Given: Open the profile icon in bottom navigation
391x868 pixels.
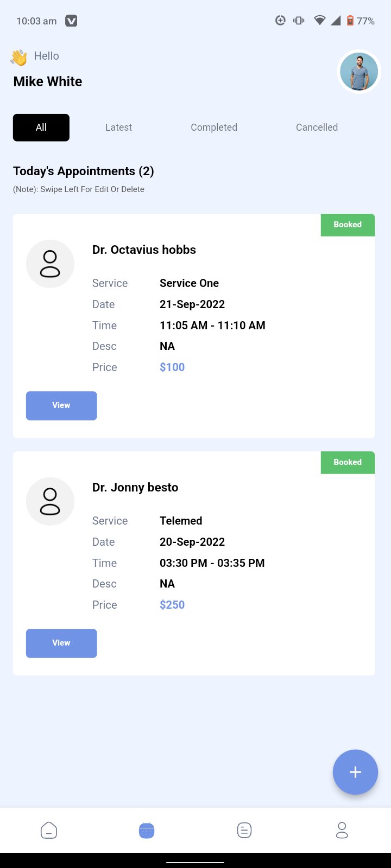Looking at the screenshot, I should [x=342, y=830].
